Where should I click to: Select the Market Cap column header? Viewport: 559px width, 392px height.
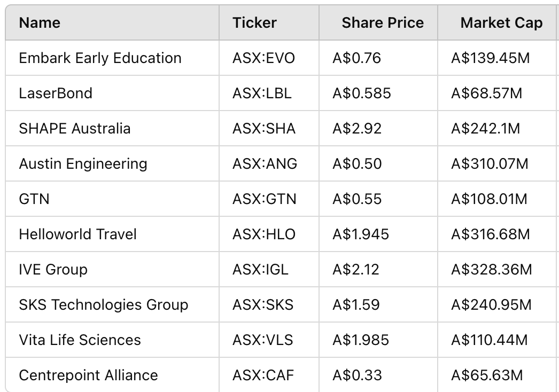coord(501,23)
